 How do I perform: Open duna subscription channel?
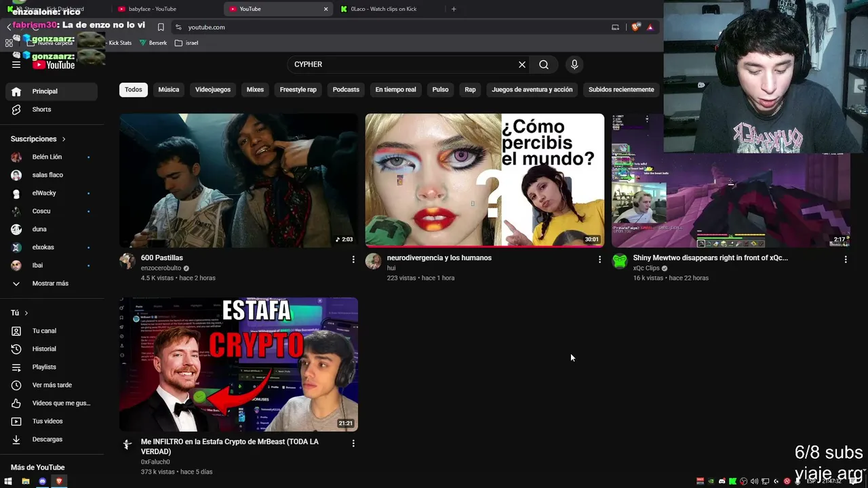(52, 229)
